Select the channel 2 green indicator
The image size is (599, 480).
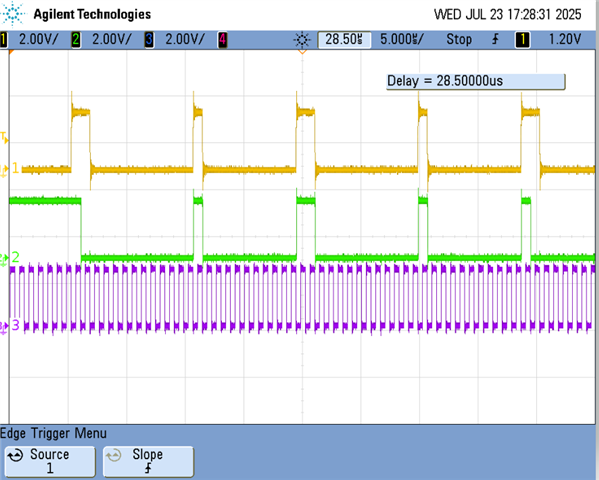coord(76,40)
